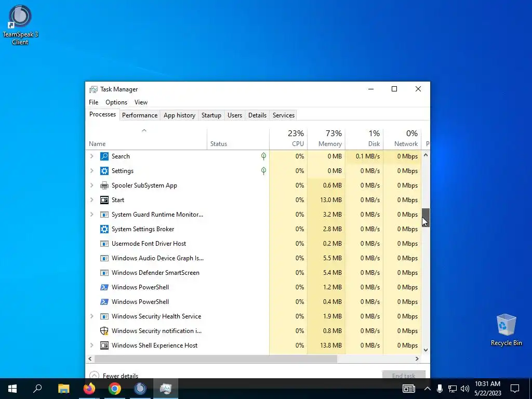Image resolution: width=532 pixels, height=399 pixels.
Task: Click the Windows Security notification shield icon
Action: tap(104, 331)
